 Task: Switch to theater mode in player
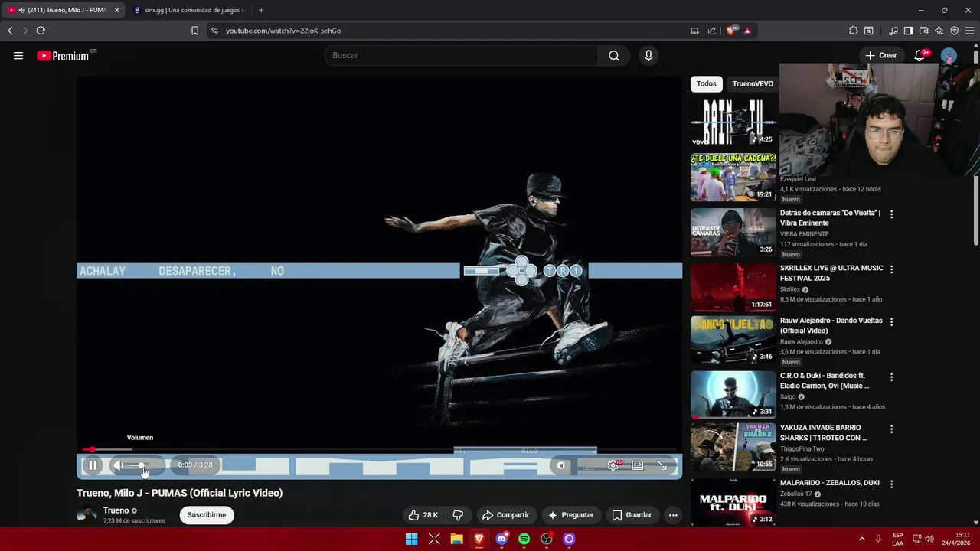(x=637, y=465)
